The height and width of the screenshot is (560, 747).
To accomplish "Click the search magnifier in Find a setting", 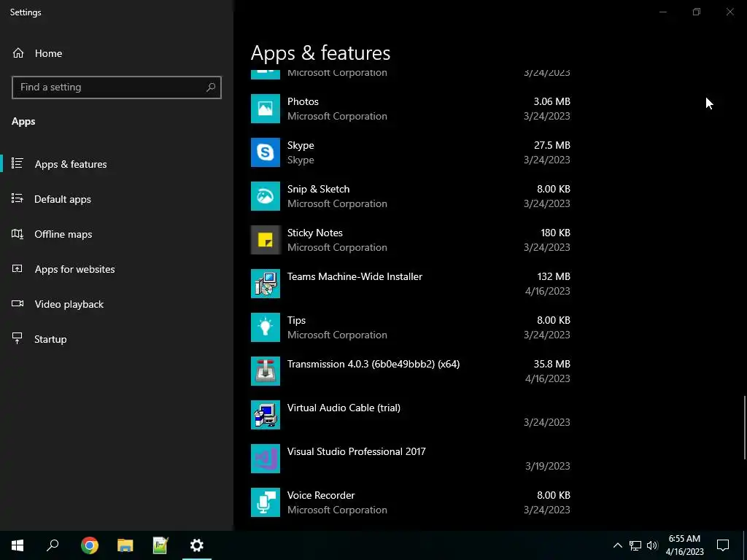I will pos(211,87).
